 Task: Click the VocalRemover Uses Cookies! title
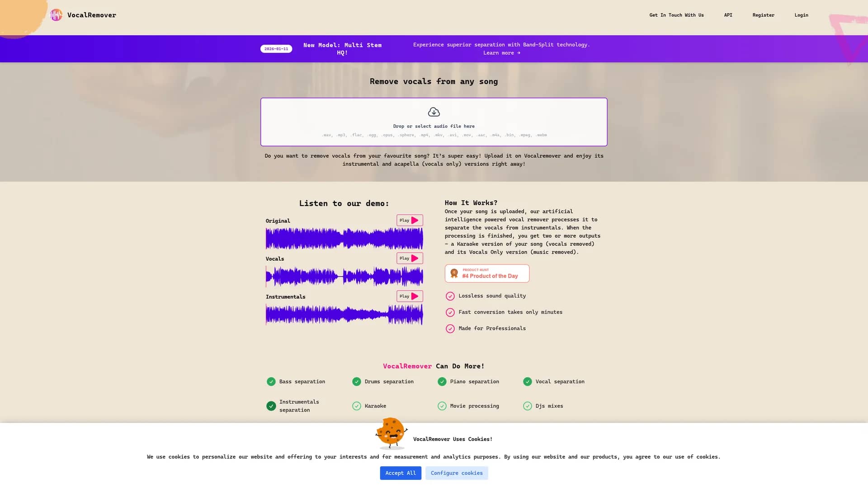(453, 439)
